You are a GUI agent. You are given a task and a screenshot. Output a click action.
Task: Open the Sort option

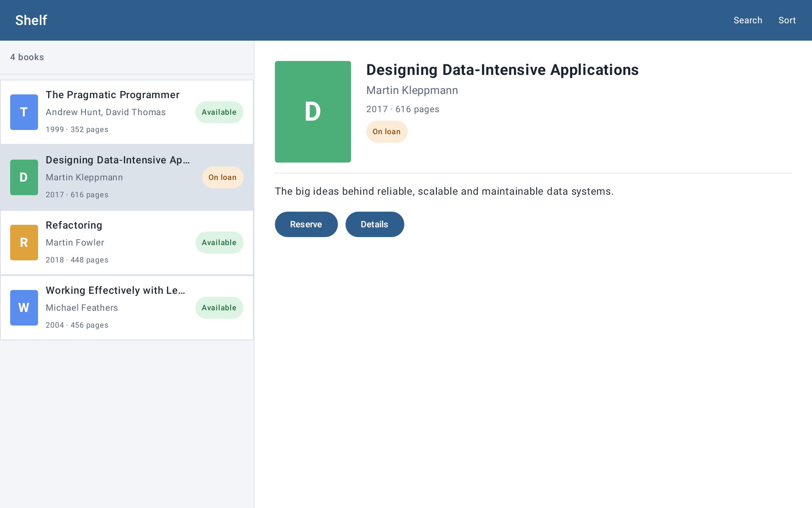(x=787, y=20)
